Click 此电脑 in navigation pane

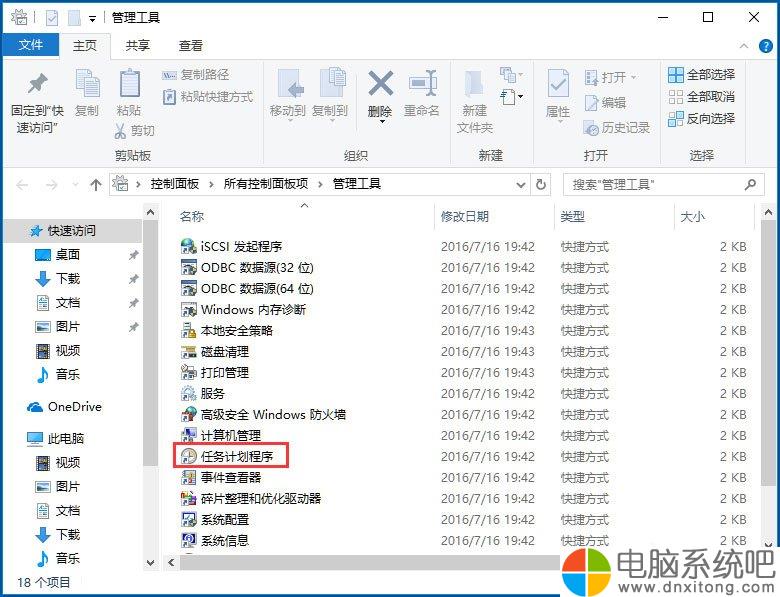(55, 438)
